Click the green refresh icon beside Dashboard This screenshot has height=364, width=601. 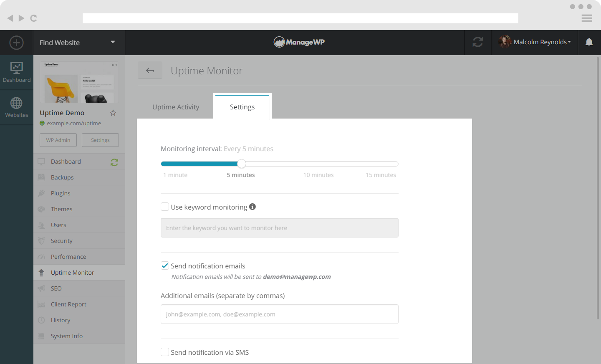pos(114,162)
